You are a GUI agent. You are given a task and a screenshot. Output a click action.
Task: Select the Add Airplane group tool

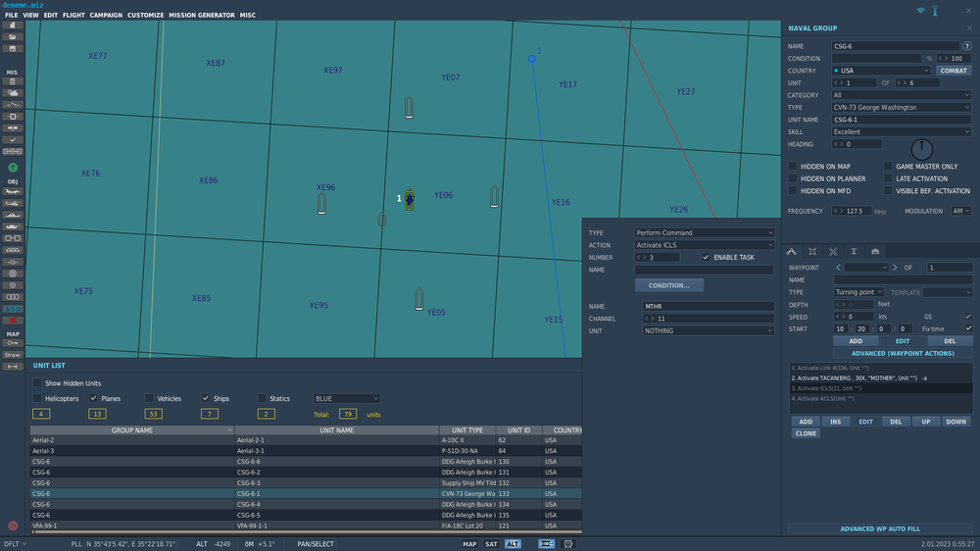pos(13,192)
